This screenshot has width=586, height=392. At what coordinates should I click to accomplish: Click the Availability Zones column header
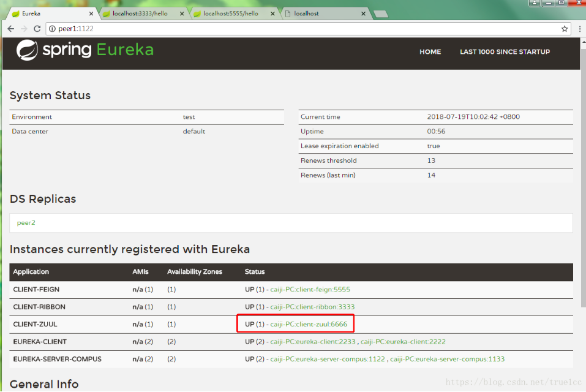195,272
